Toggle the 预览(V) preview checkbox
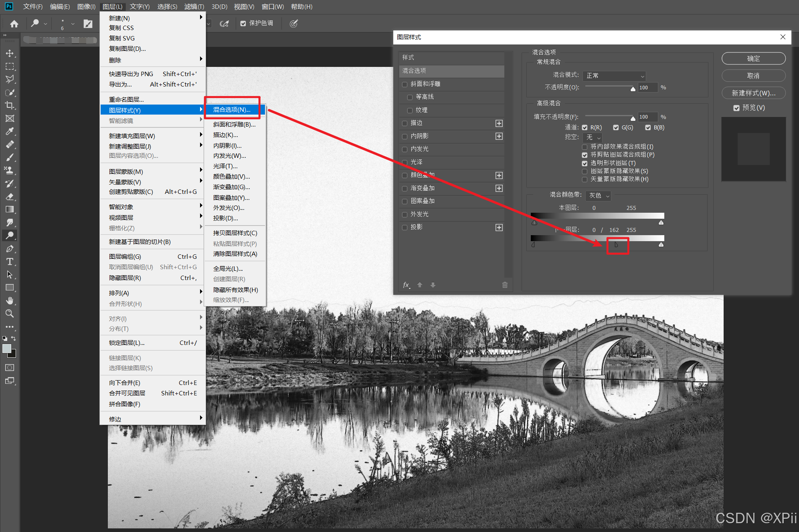Viewport: 799px width, 532px height. [x=736, y=108]
